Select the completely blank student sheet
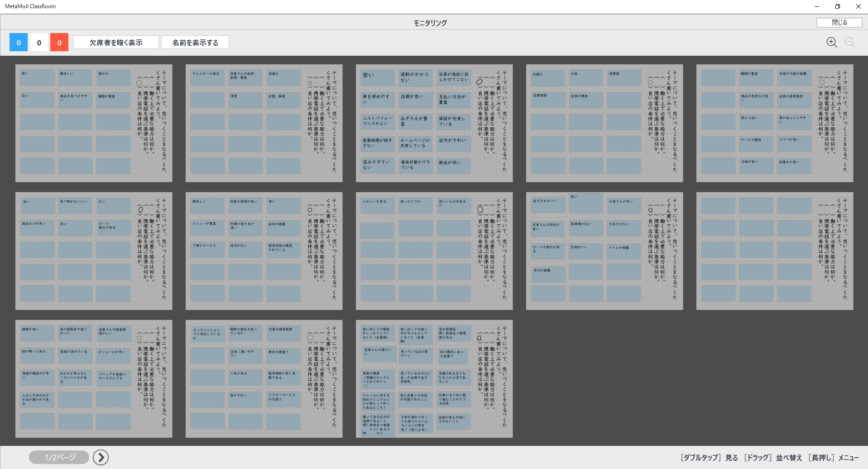The height and width of the screenshot is (469, 868). (x=775, y=251)
